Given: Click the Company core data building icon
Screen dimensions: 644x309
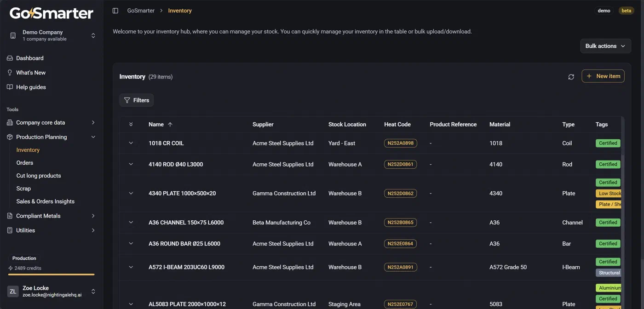Looking at the screenshot, I should pos(10,122).
